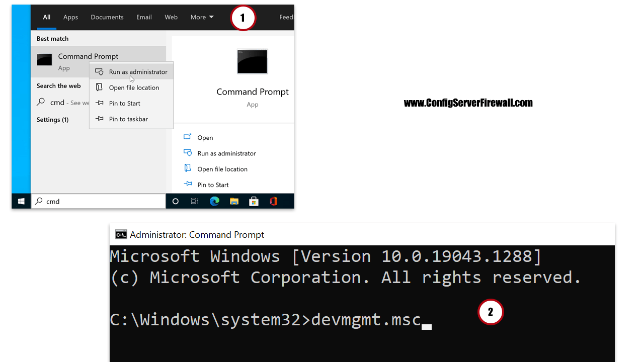This screenshot has width=644, height=362.
Task: Choose Run as administrator from context menu
Action: point(137,71)
